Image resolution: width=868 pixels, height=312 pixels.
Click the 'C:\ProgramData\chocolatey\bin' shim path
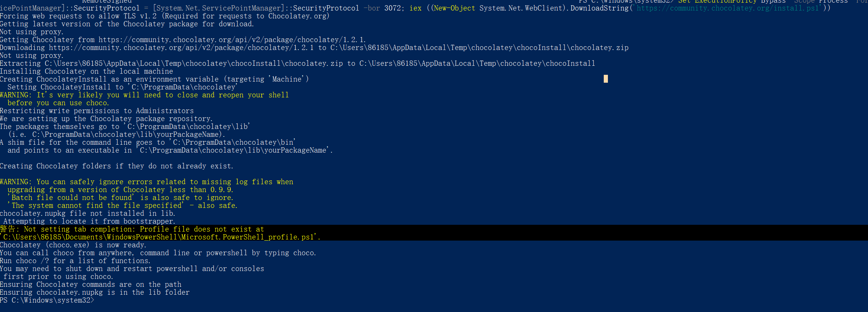[x=233, y=142]
